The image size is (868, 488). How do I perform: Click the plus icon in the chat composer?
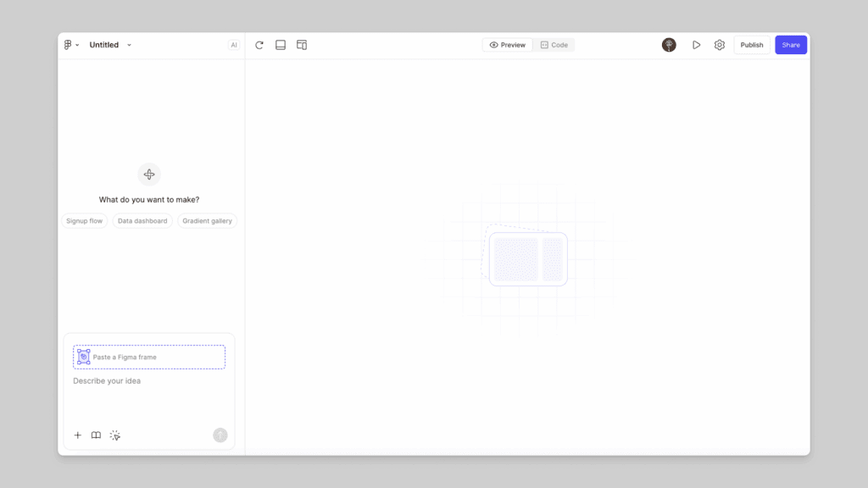[78, 435]
